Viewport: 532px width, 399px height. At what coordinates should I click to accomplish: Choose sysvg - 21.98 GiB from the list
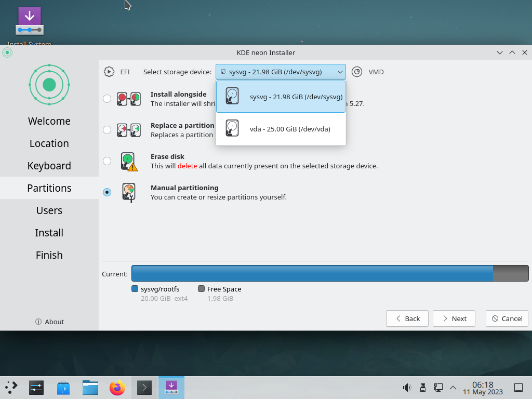pyautogui.click(x=281, y=97)
